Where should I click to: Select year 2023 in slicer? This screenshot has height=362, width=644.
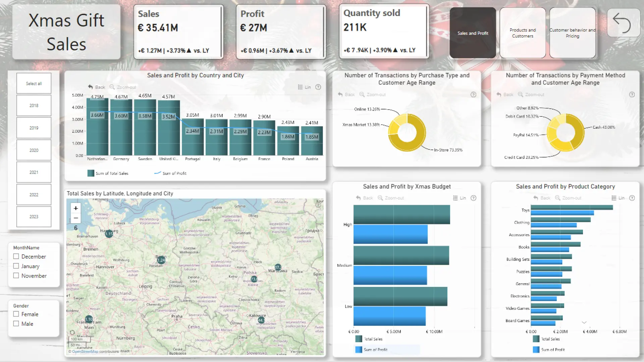[34, 217]
